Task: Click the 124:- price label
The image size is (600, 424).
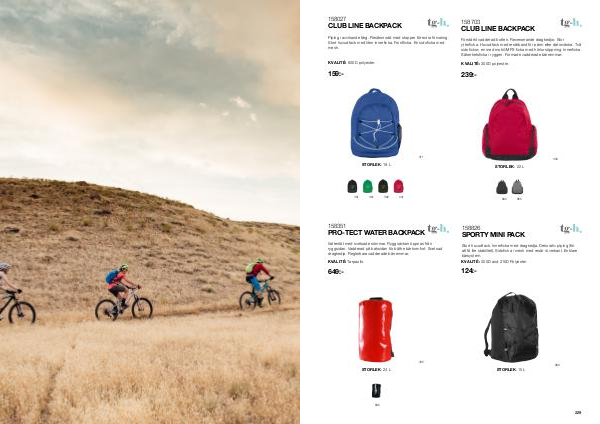Action: pyautogui.click(x=469, y=271)
